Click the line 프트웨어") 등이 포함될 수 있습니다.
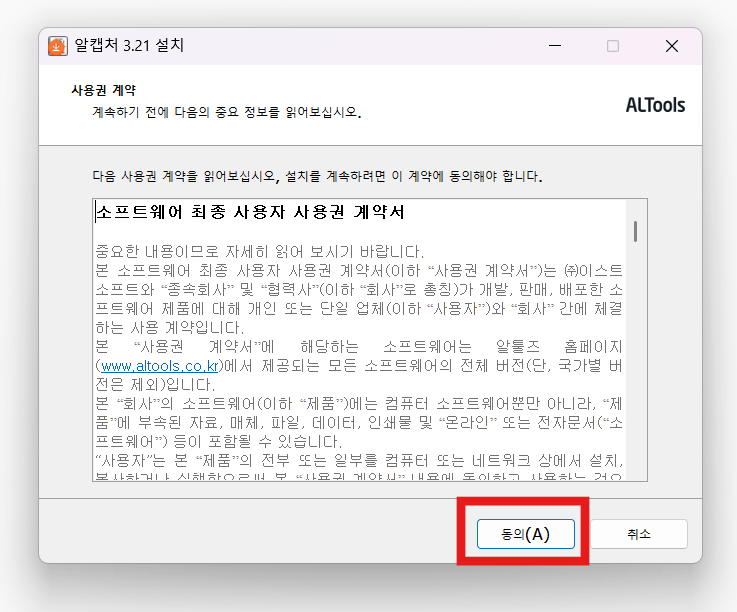Screen dimensions: 737x612 (219, 441)
